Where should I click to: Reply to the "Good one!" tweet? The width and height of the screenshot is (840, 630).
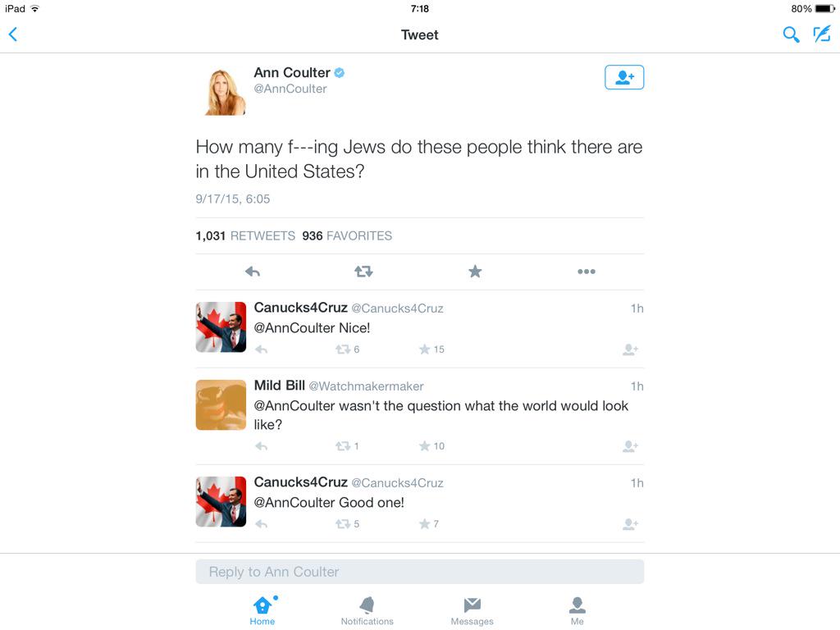coord(262,524)
